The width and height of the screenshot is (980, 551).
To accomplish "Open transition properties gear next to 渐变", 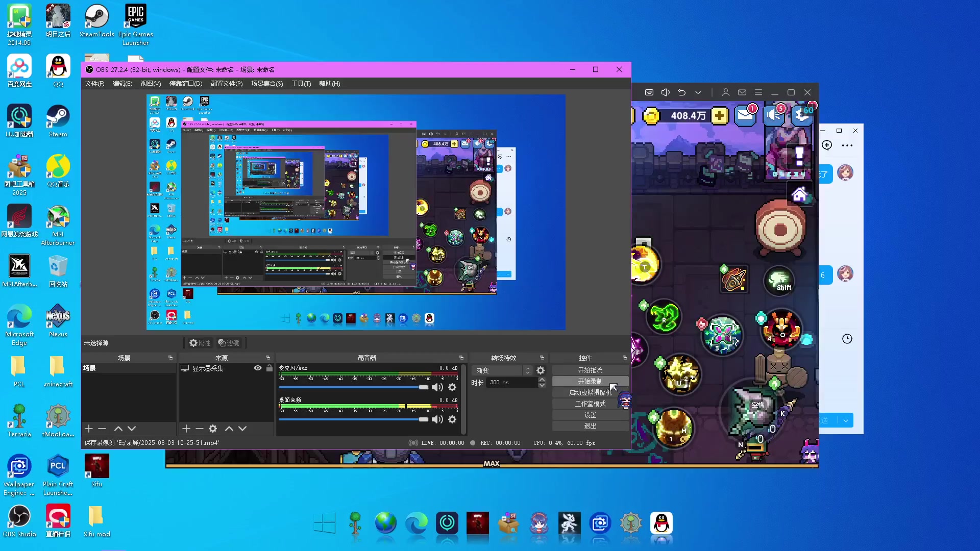I will (x=541, y=370).
